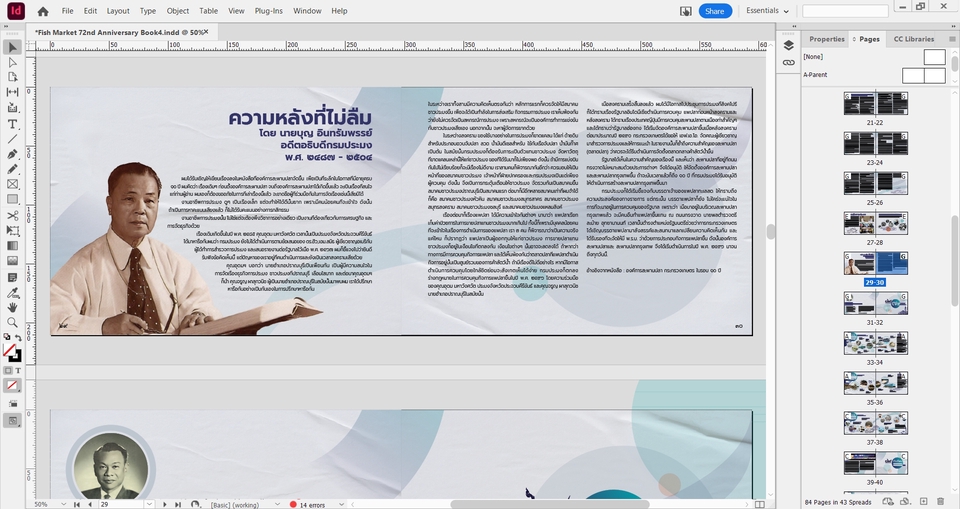Select the Rectangle tool
The width and height of the screenshot is (960, 509).
point(13,199)
